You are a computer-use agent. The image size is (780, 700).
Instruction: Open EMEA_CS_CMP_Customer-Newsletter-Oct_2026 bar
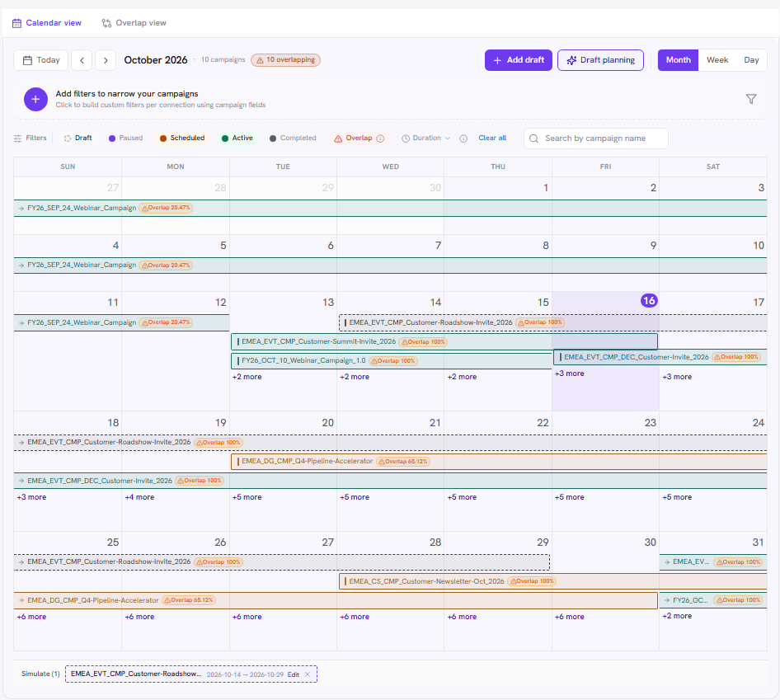tap(553, 581)
